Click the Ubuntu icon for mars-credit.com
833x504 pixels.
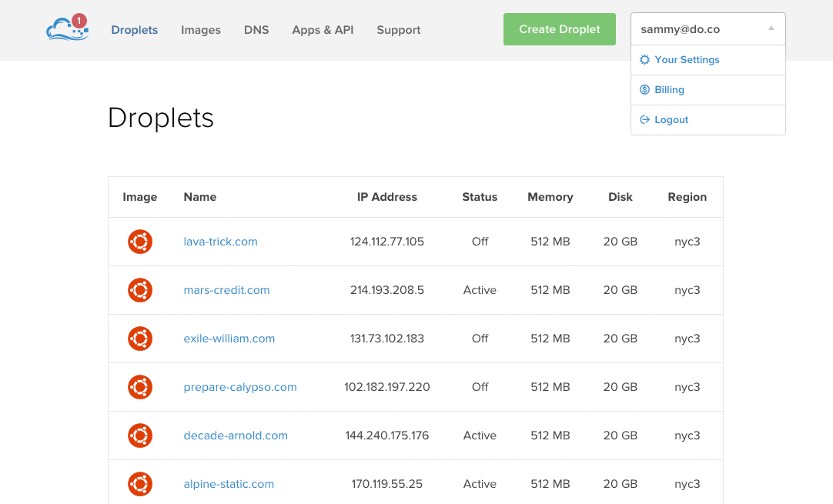[140, 290]
